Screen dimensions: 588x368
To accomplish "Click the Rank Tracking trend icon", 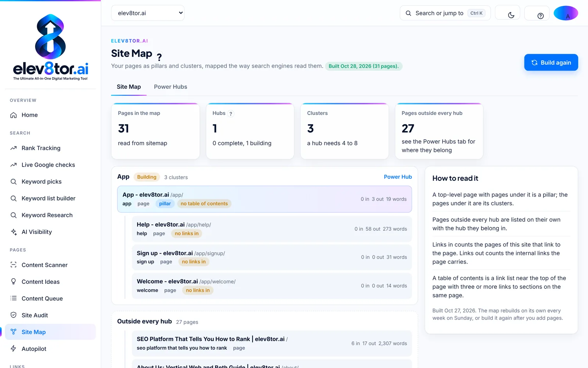I will [x=14, y=148].
